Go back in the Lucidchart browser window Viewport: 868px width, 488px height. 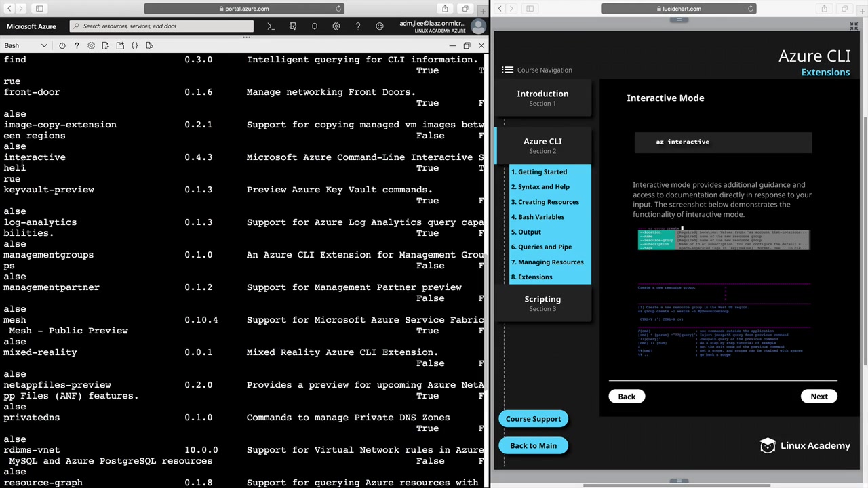click(499, 9)
